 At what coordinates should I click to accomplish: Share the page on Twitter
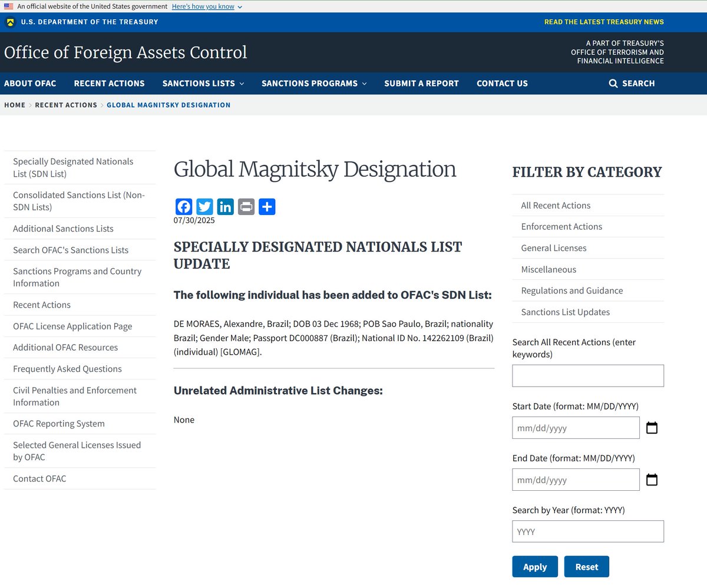click(204, 207)
